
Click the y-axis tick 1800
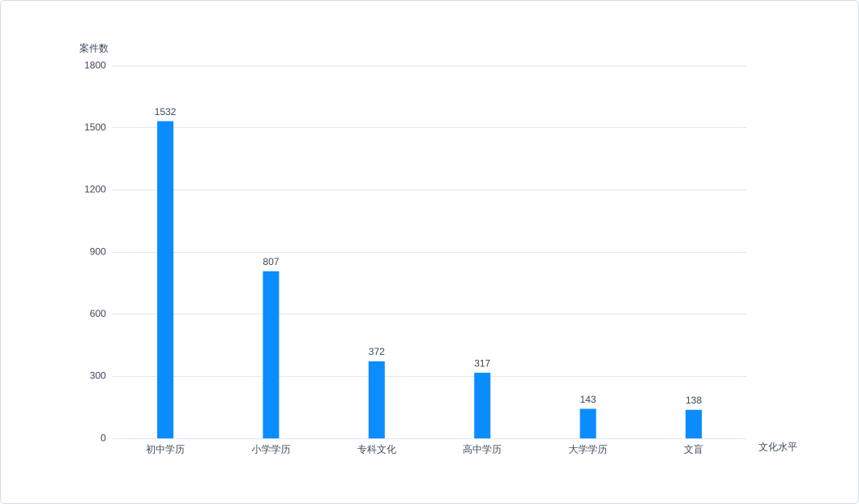point(96,65)
